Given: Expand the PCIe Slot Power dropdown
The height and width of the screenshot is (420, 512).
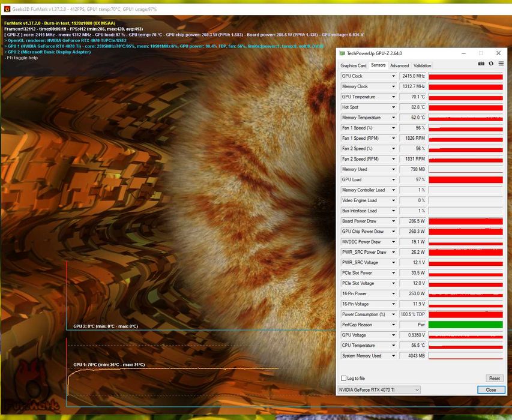Looking at the screenshot, I should pos(394,273).
